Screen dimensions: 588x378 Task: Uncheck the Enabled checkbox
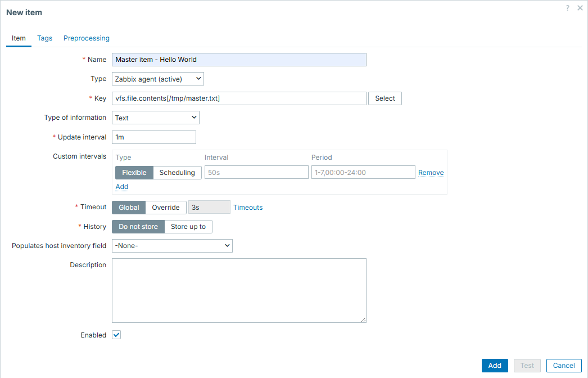pos(116,335)
